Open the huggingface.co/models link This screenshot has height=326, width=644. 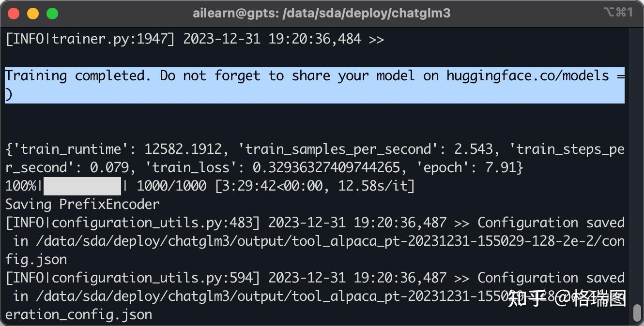(527, 76)
